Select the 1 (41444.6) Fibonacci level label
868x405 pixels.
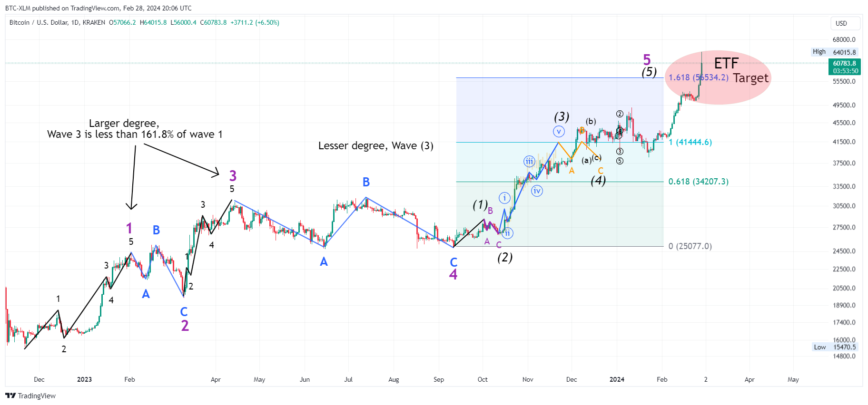tap(690, 142)
